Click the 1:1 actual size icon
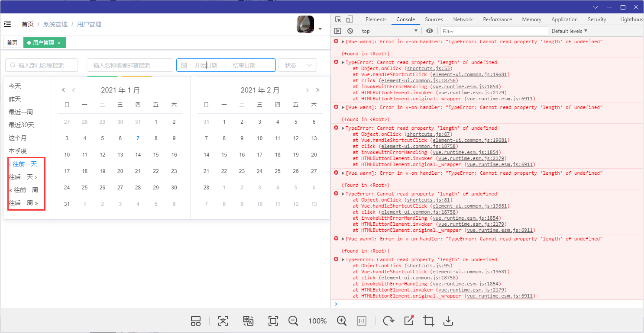 (x=362, y=321)
